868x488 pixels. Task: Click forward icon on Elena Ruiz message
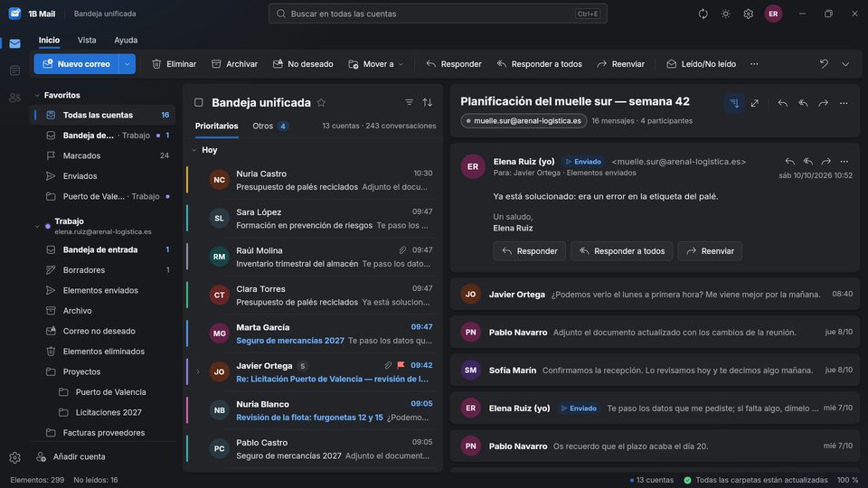click(826, 162)
